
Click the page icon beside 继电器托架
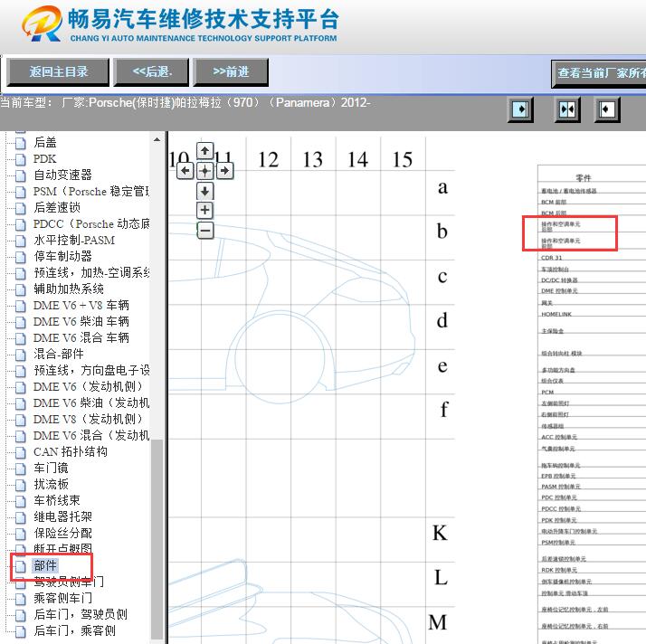[x=20, y=517]
